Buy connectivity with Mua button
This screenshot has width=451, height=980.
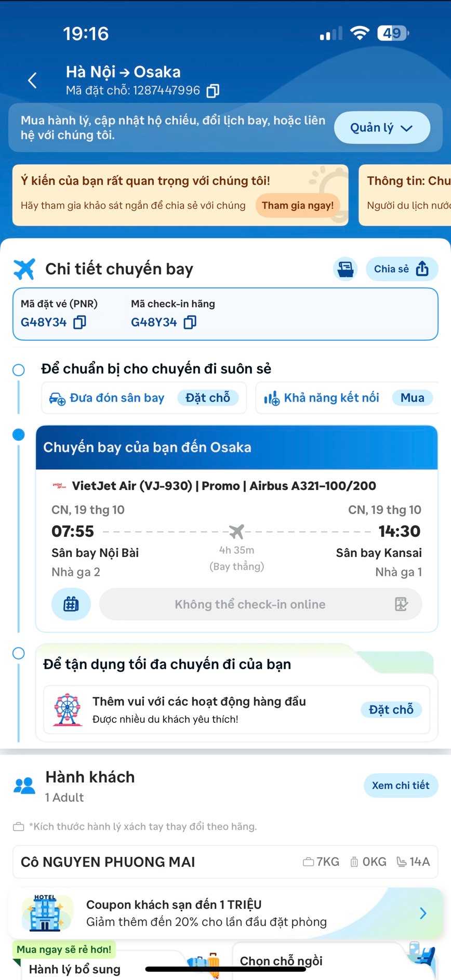412,398
